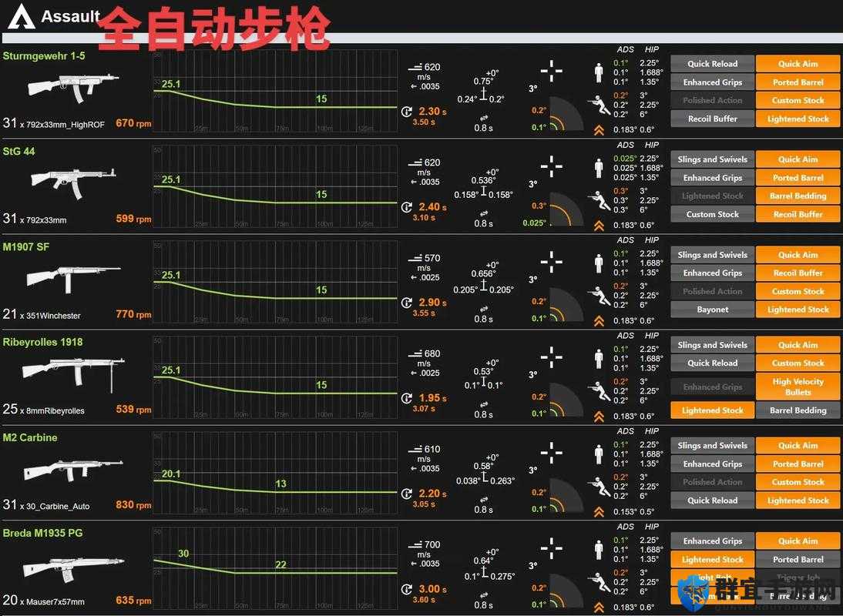Screen dimensions: 843x616
Task: Click the M2 Carbine damage dropoff chart
Action: [275, 474]
